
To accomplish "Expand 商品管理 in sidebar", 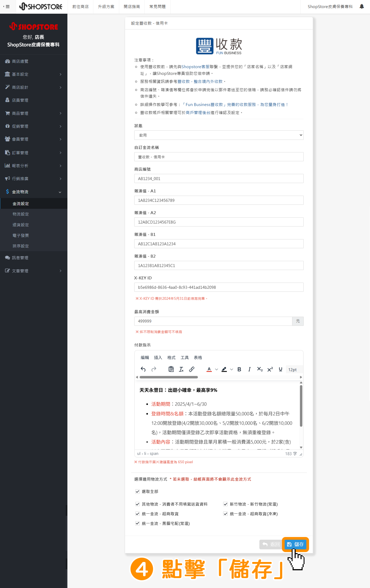I will click(34, 113).
